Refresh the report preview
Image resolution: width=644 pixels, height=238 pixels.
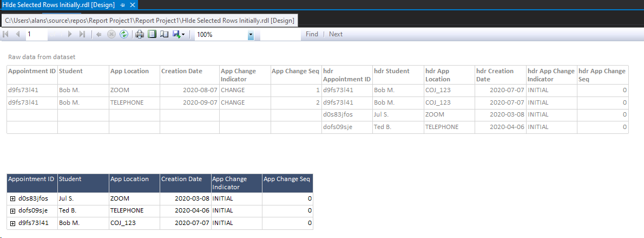point(123,35)
